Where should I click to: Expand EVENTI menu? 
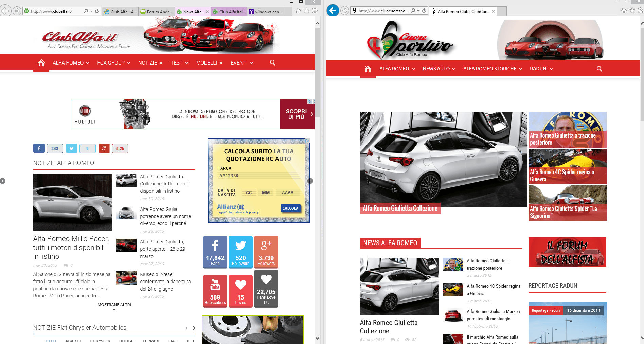click(x=242, y=63)
